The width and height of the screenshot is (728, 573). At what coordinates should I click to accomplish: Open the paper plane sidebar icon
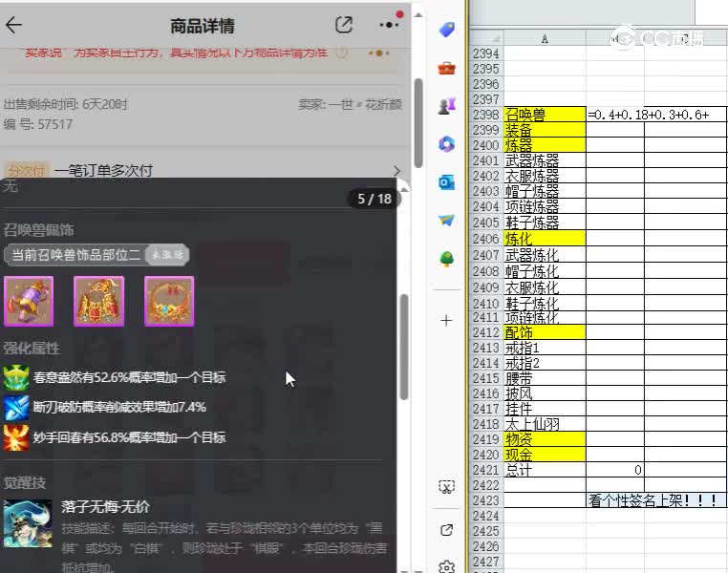point(447,221)
